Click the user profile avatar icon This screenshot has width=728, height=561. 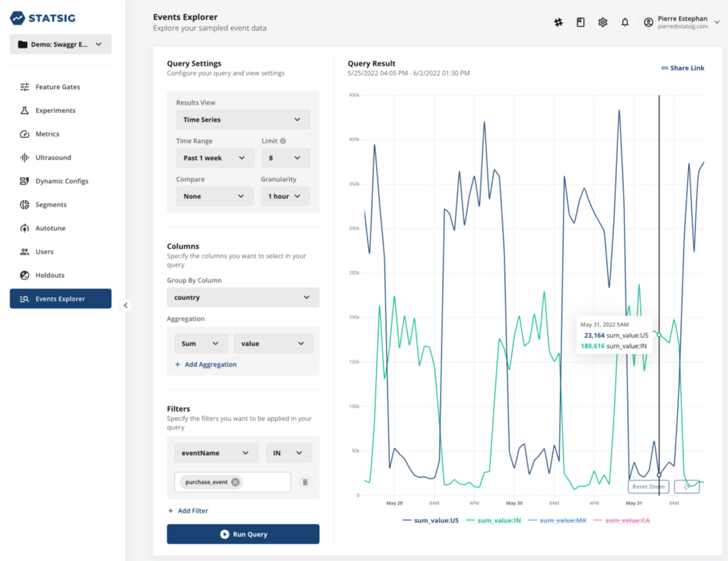coord(648,22)
